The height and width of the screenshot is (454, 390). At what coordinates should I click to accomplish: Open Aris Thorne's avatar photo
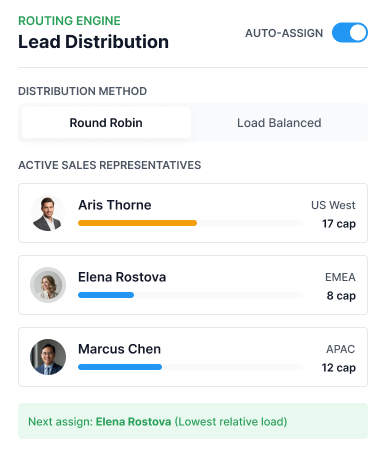click(x=48, y=213)
